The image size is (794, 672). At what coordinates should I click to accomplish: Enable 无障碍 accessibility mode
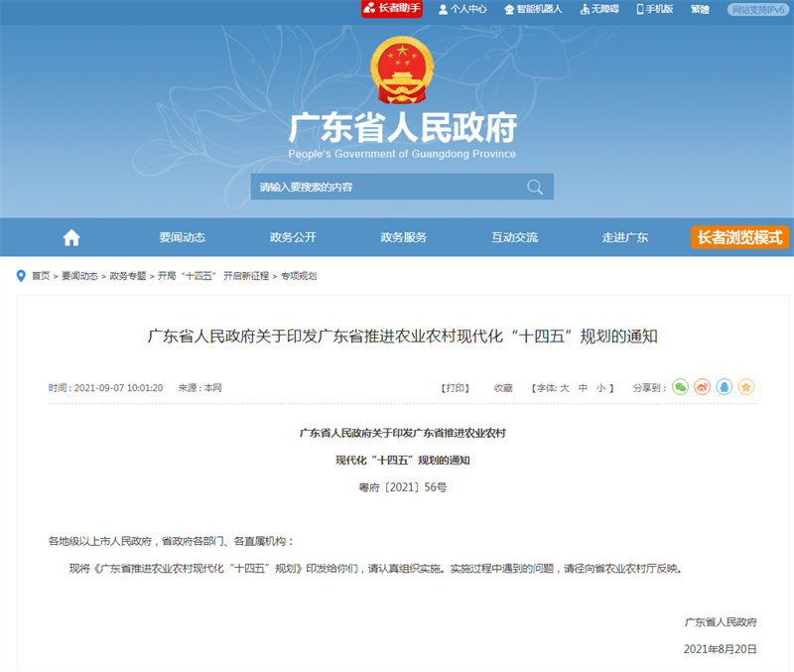pos(598,9)
